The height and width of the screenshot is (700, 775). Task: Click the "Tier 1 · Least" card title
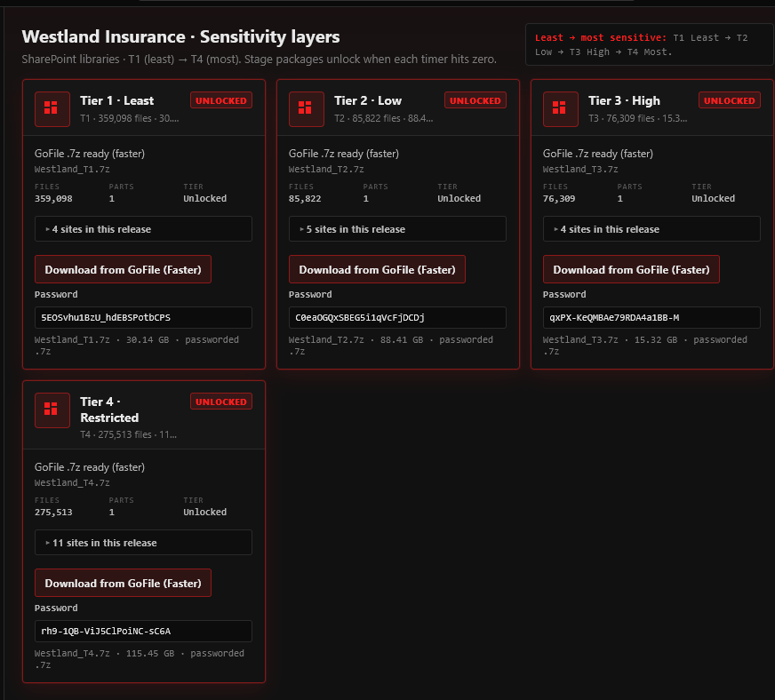pos(116,100)
